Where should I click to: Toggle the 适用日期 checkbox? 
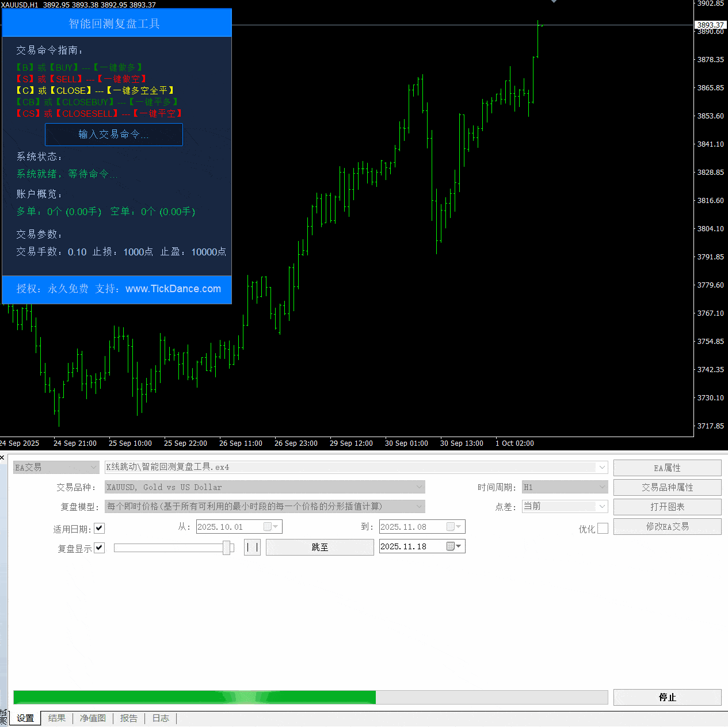click(100, 529)
